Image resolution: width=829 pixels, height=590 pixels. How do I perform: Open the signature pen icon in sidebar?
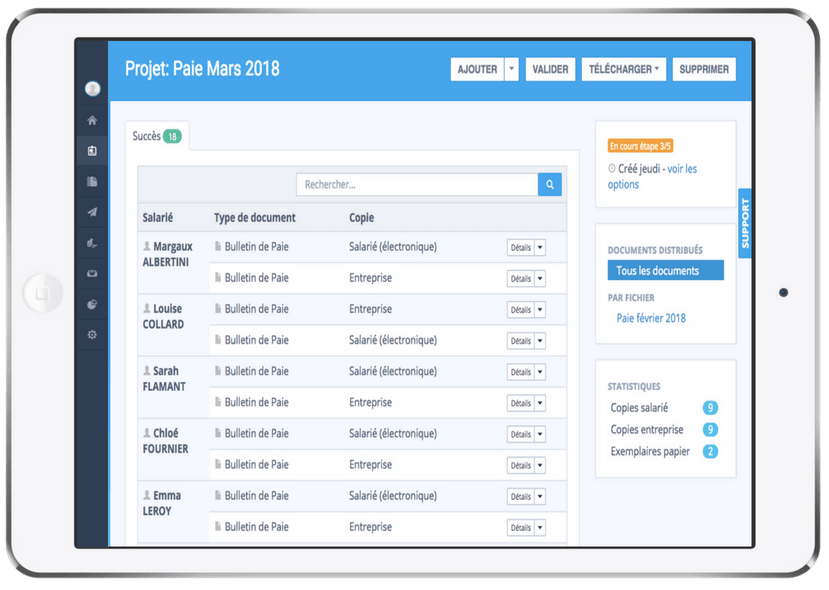pos(91,242)
